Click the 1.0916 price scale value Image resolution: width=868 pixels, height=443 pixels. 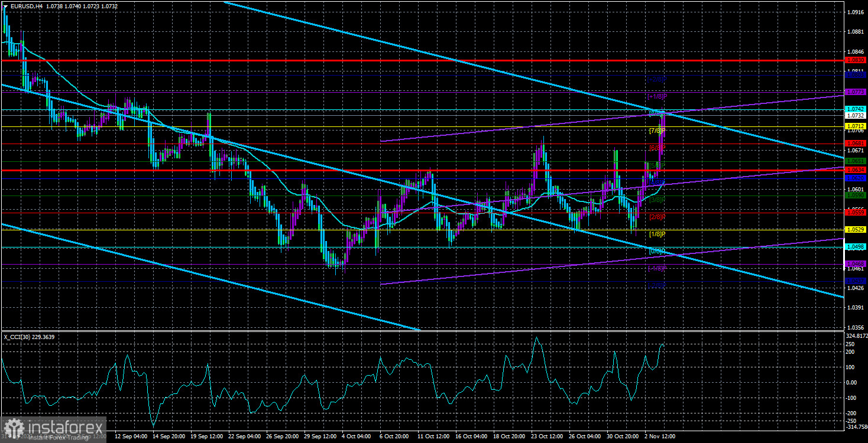(x=856, y=12)
